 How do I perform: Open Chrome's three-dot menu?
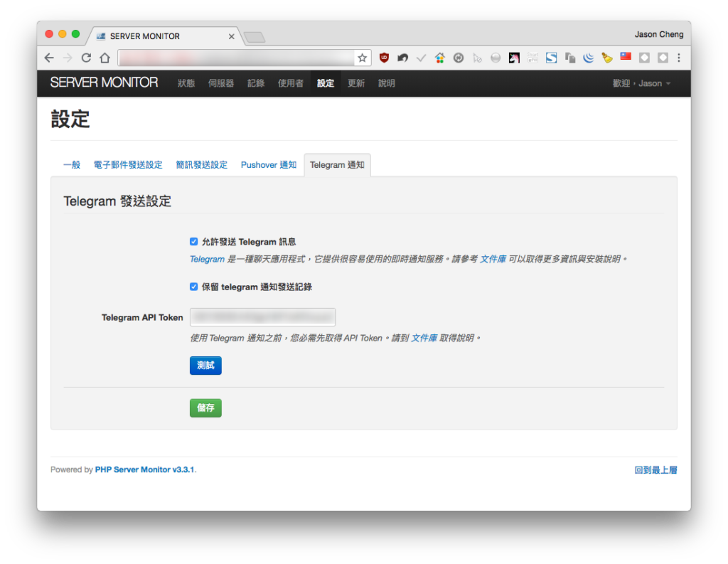pyautogui.click(x=679, y=58)
